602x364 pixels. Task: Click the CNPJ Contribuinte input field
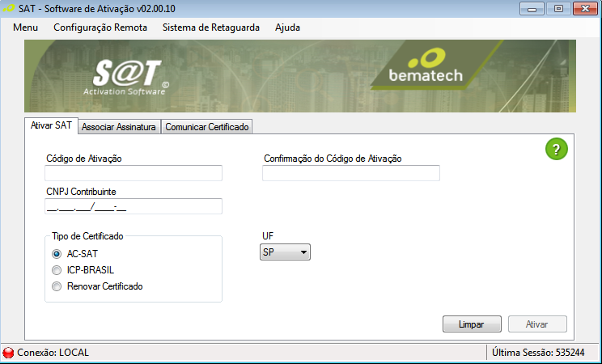click(x=134, y=206)
